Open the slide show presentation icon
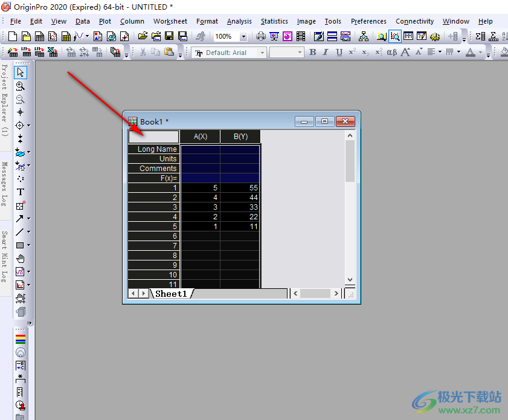The height and width of the screenshot is (420, 508). tap(274, 36)
